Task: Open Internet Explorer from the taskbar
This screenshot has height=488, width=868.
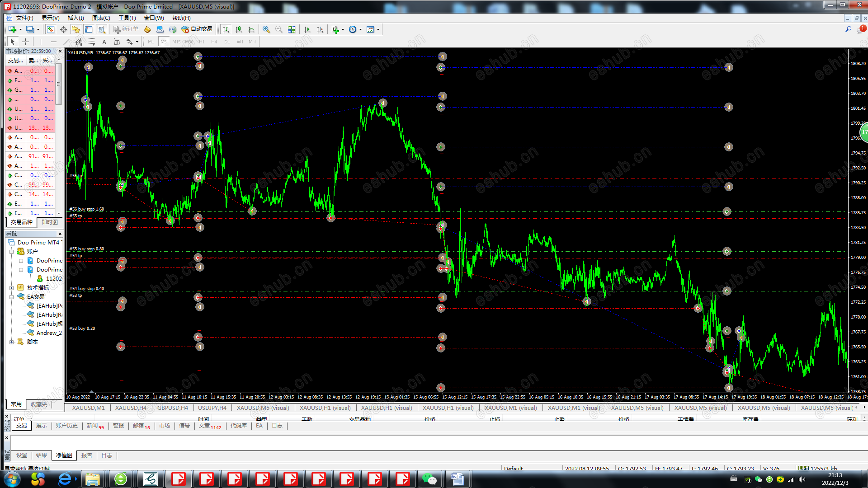Action: [x=65, y=479]
